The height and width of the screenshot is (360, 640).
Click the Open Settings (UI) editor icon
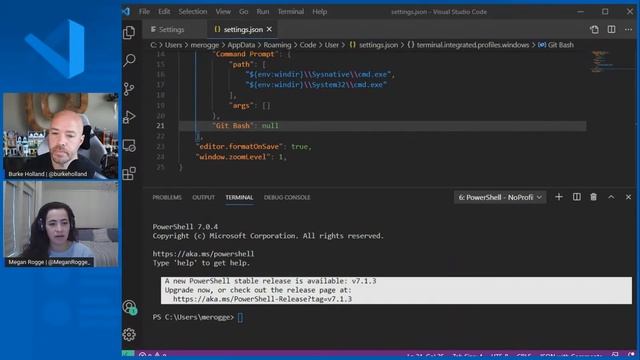(594, 29)
